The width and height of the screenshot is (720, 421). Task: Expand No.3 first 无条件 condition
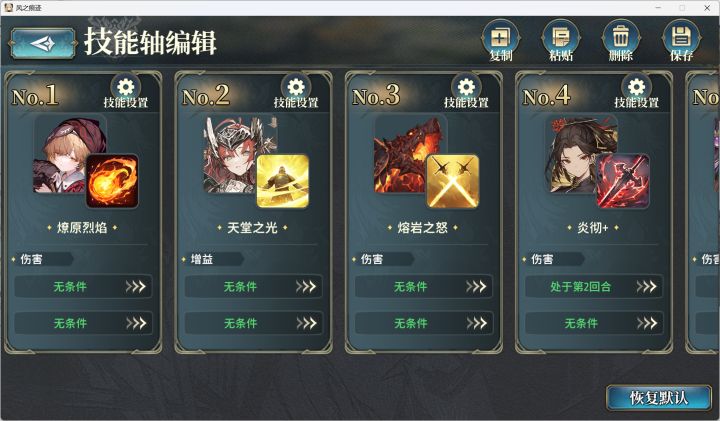click(x=424, y=286)
